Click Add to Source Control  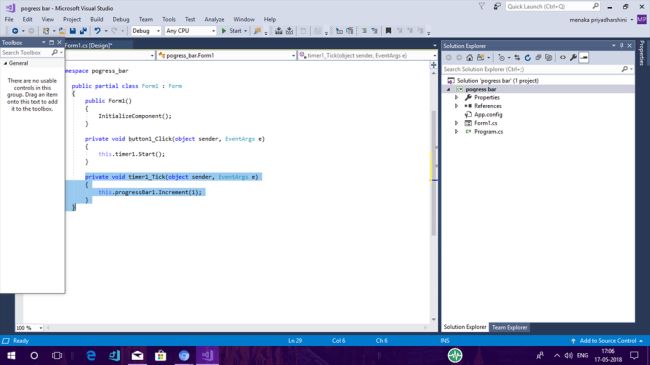pos(607,341)
